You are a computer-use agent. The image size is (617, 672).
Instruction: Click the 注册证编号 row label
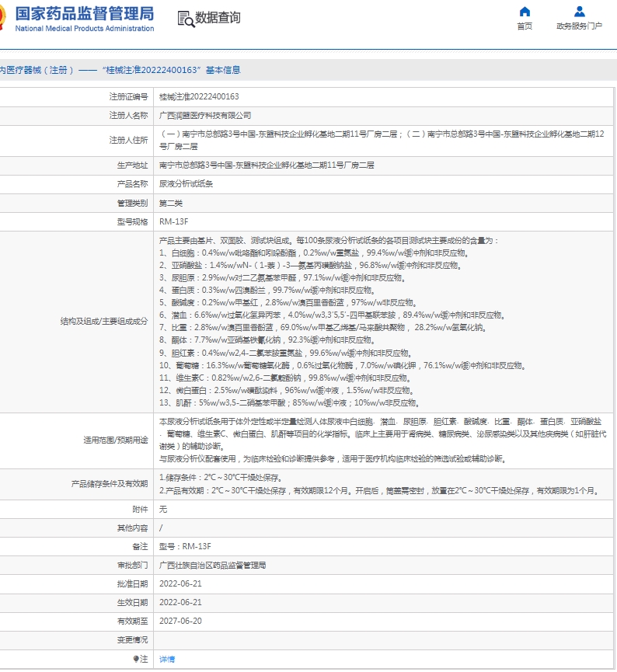point(129,97)
